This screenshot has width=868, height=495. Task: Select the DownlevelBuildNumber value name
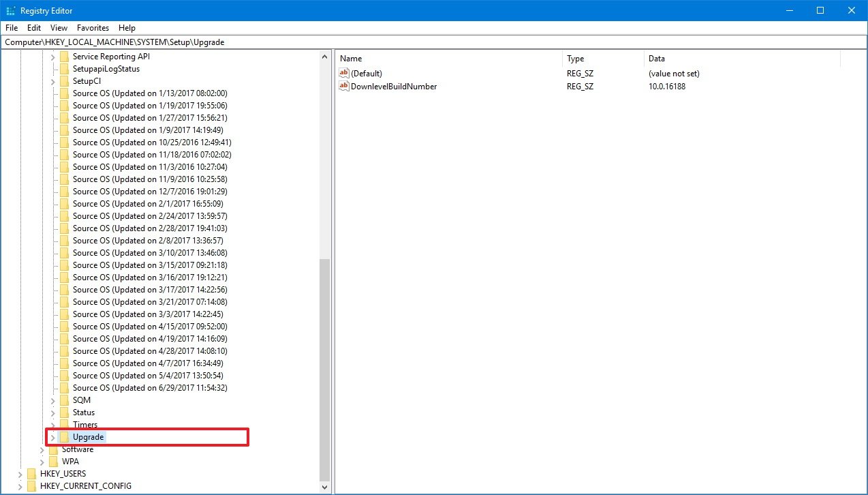click(x=394, y=87)
